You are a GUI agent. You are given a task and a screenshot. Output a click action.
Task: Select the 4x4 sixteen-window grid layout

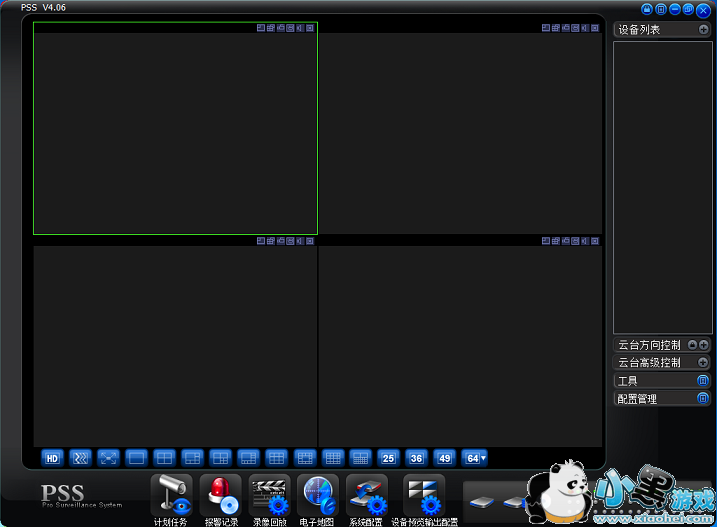[332, 458]
